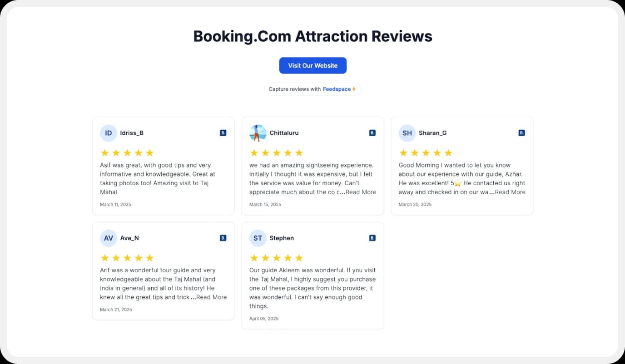Click Idriss_B's ID avatar circle
The image size is (625, 364).
click(108, 133)
